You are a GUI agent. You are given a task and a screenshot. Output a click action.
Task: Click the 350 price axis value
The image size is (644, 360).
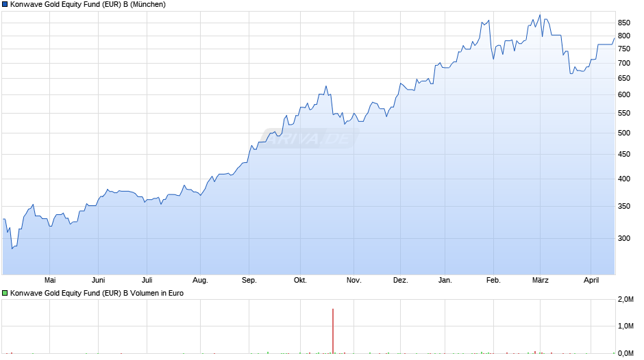[624, 207]
